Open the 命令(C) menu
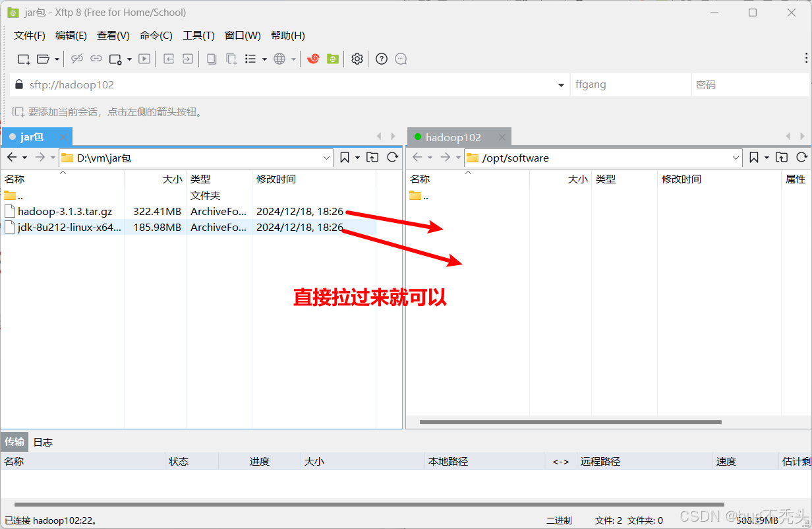The image size is (812, 529). coord(156,36)
